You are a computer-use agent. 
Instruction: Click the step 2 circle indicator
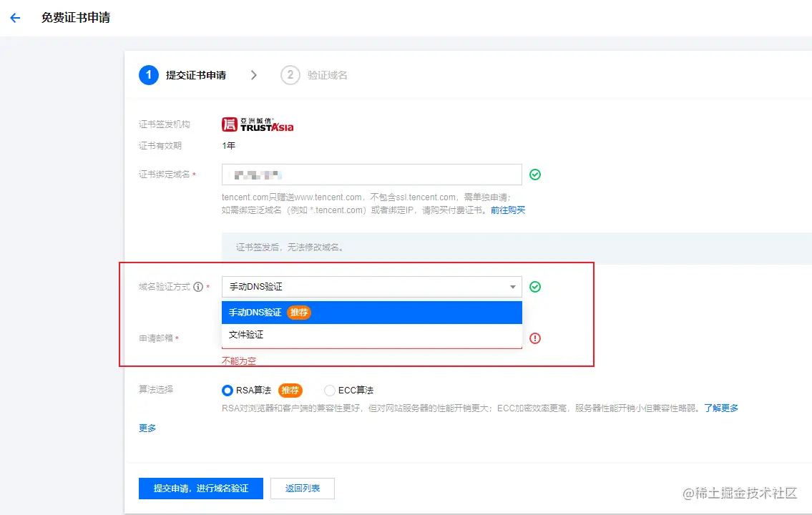coord(290,75)
